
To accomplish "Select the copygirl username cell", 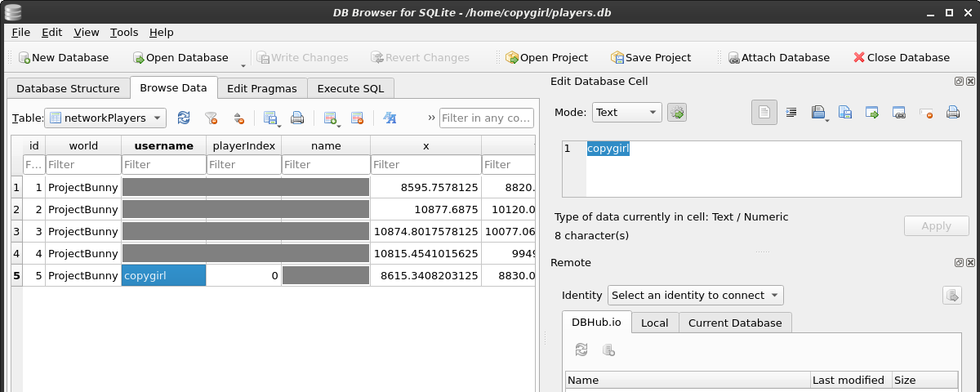I will click(164, 275).
